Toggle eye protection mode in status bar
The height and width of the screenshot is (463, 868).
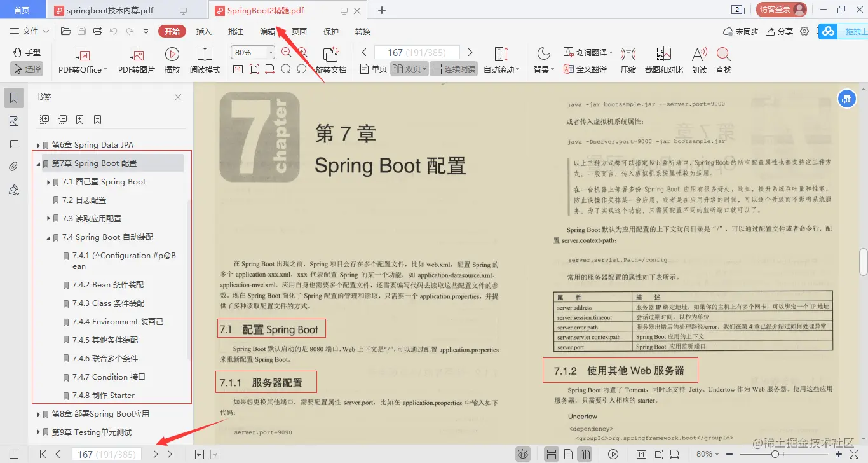[523, 454]
